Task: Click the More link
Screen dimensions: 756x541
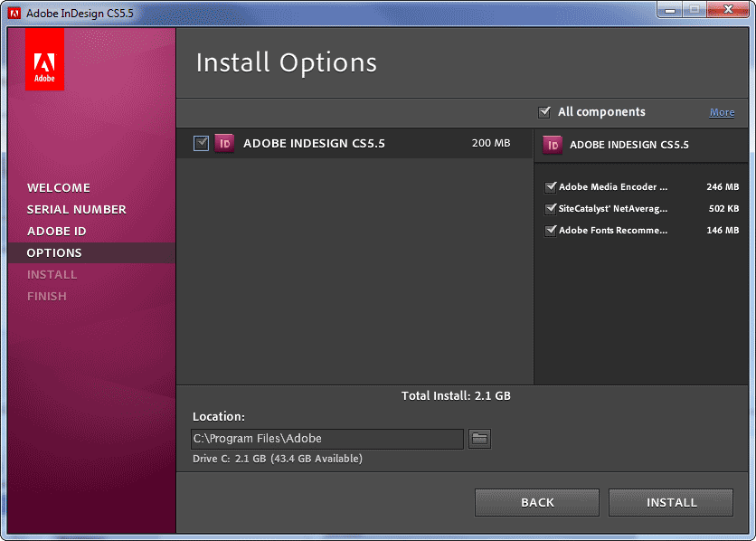Action: (722, 112)
